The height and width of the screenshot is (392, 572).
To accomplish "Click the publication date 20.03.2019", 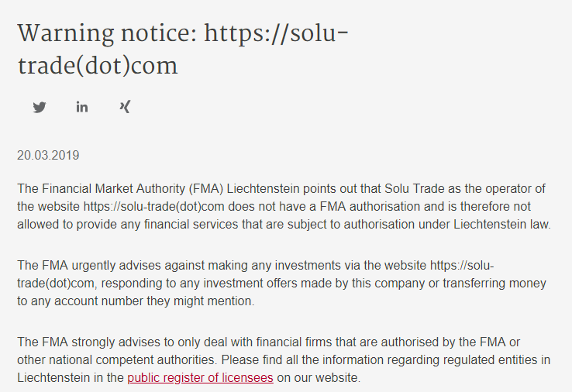I will (x=48, y=156).
